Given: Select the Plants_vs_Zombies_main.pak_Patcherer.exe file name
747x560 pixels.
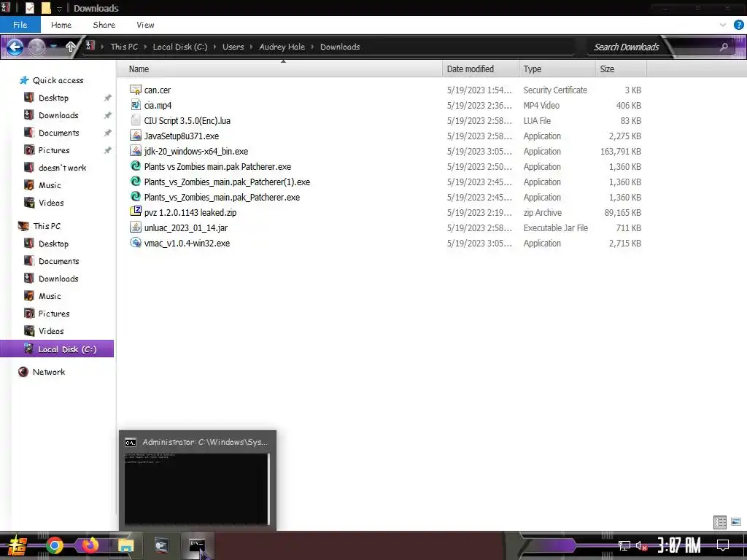Looking at the screenshot, I should (222, 197).
